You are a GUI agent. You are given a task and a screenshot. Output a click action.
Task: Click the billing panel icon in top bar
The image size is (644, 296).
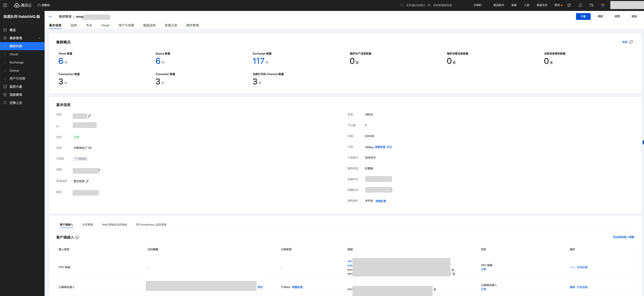coord(591,5)
